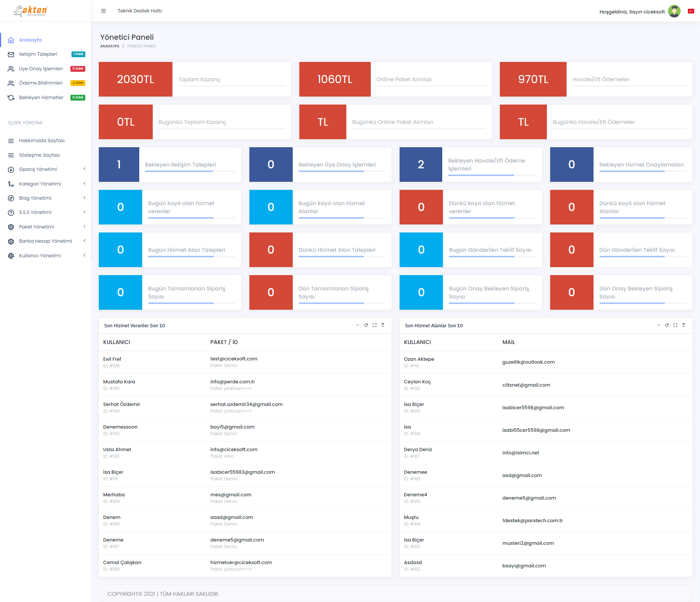This screenshot has width=700, height=602.
Task: Click the 2 Adet yellow badge
Action: point(78,83)
